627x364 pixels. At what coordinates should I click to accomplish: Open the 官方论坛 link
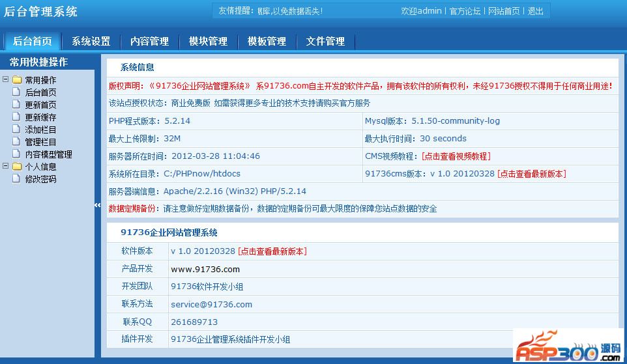coord(465,11)
